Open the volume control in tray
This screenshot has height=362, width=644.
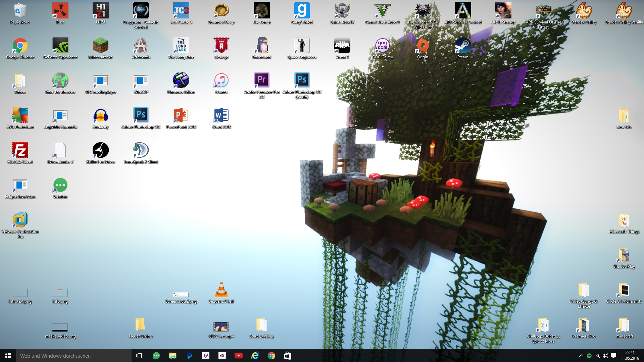pos(605,356)
